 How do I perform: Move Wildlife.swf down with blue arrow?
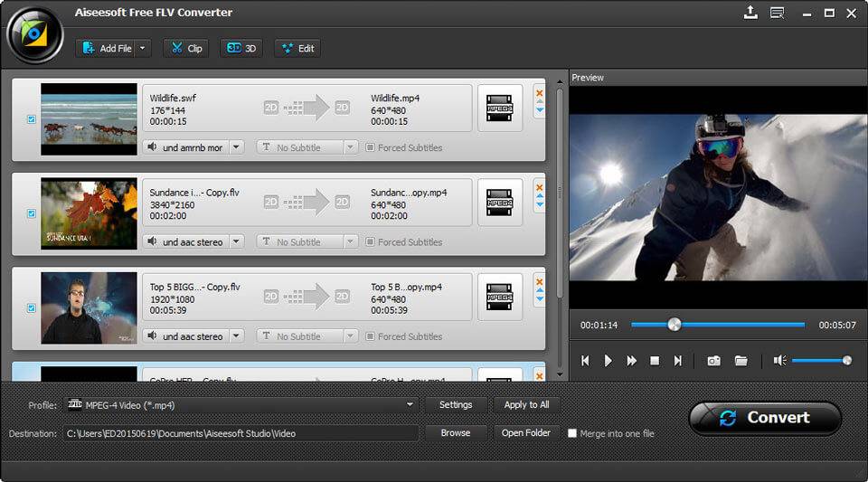tap(539, 110)
